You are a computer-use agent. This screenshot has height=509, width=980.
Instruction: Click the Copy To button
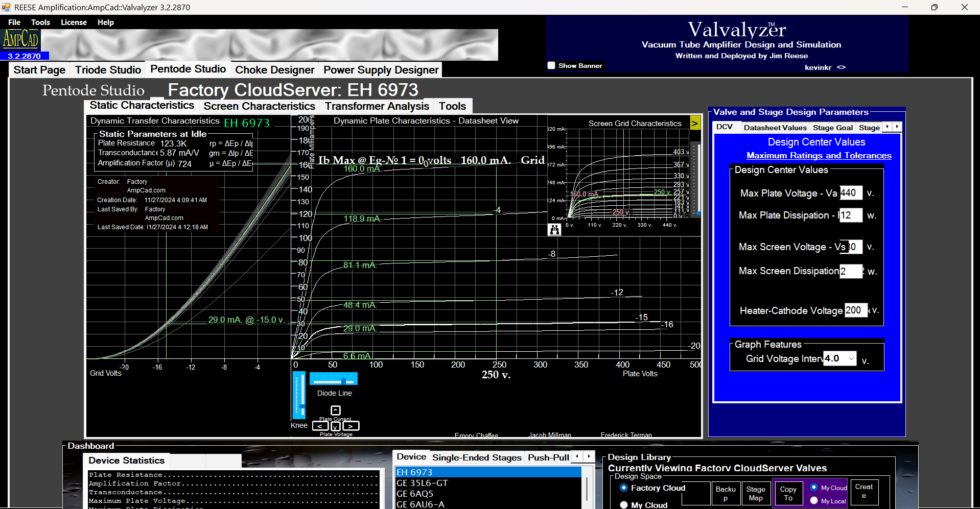[x=788, y=494]
